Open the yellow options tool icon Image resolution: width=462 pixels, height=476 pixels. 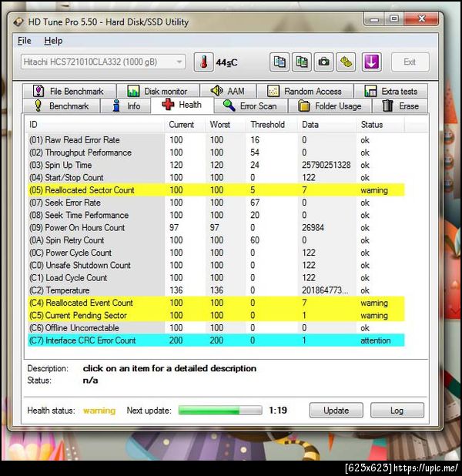point(346,62)
